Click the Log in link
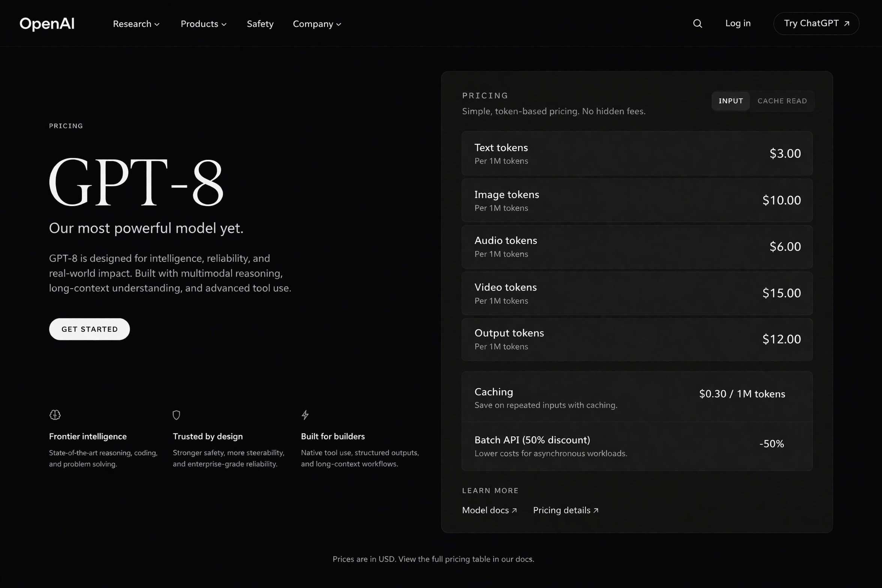882x588 pixels. (x=737, y=23)
